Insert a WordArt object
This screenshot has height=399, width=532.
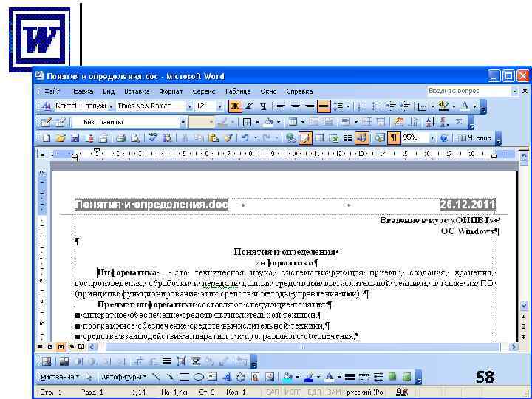click(x=227, y=377)
